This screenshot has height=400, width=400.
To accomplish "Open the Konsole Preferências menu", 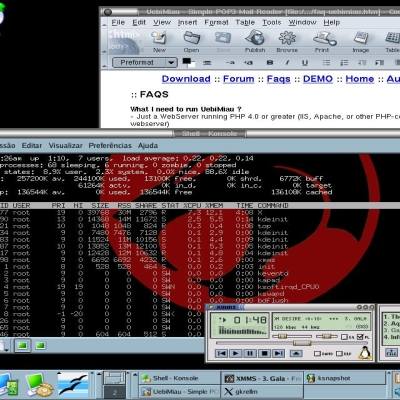I will click(110, 145).
